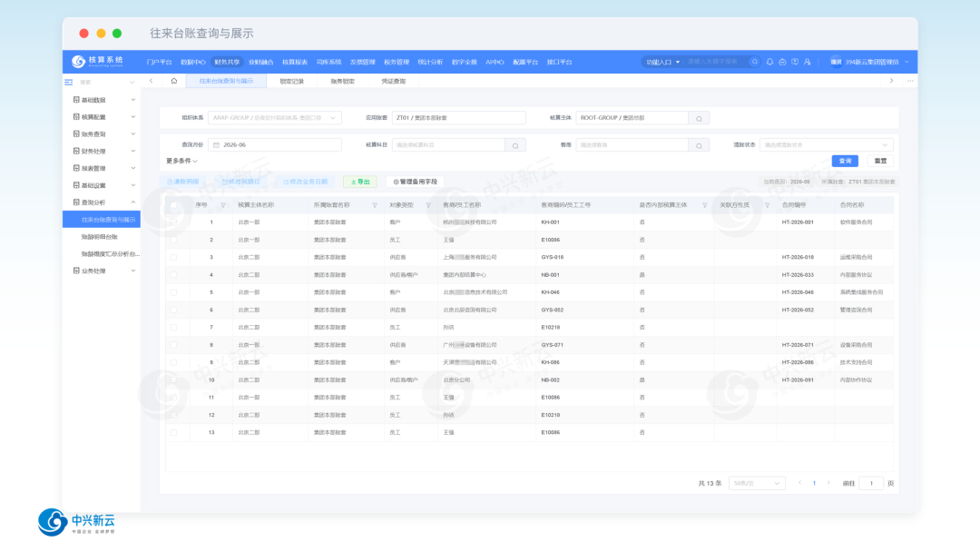Expand 更多条件 filter options
Image resolution: width=980 pixels, height=552 pixels.
tap(181, 162)
